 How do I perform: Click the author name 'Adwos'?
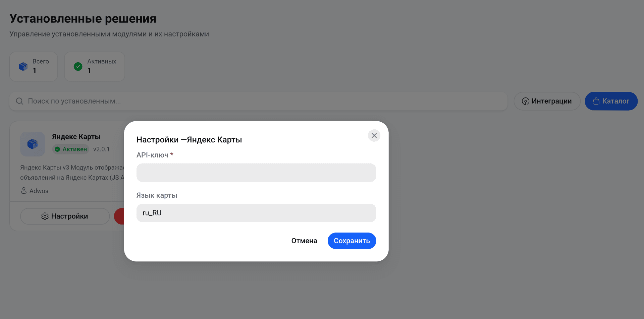pos(39,191)
